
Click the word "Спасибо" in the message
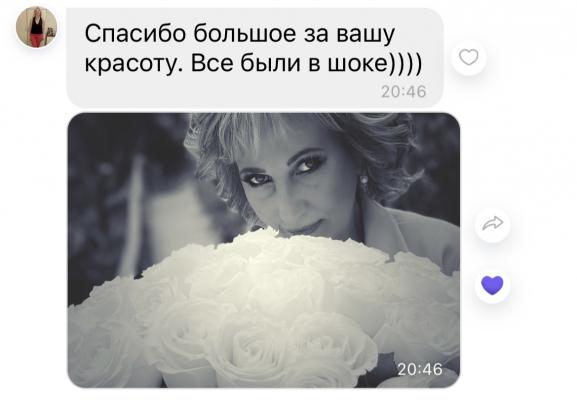pos(135,34)
